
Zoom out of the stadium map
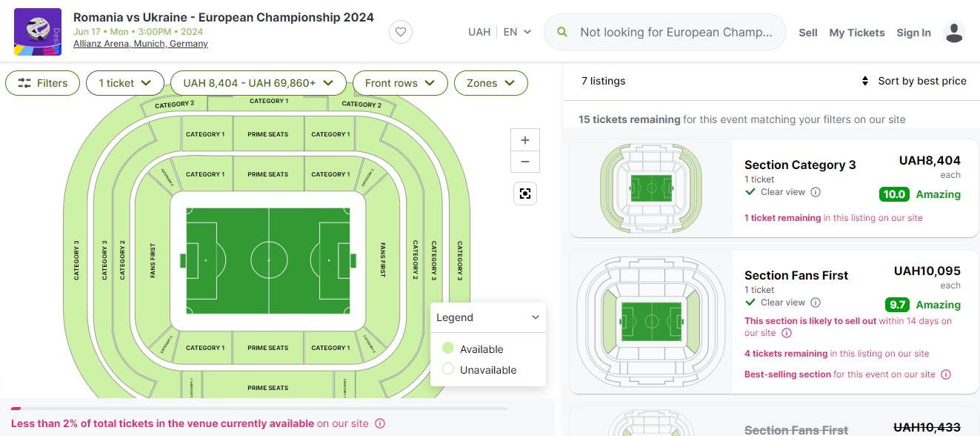(x=525, y=162)
